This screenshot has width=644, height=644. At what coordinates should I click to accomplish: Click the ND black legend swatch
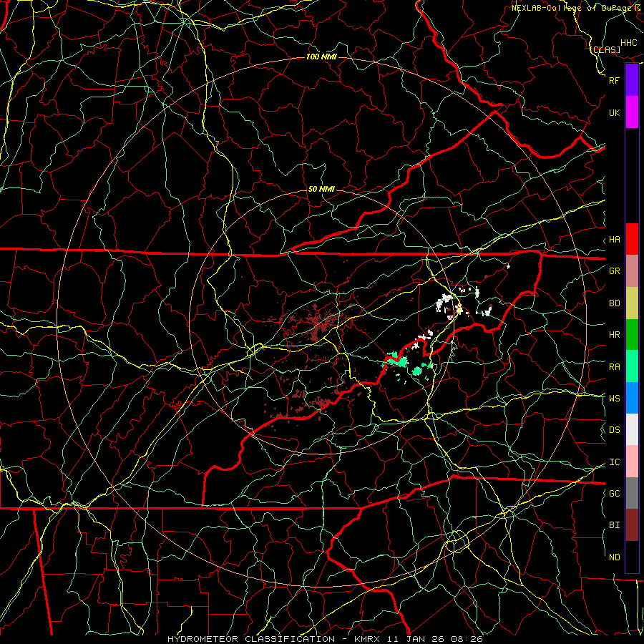(632, 557)
